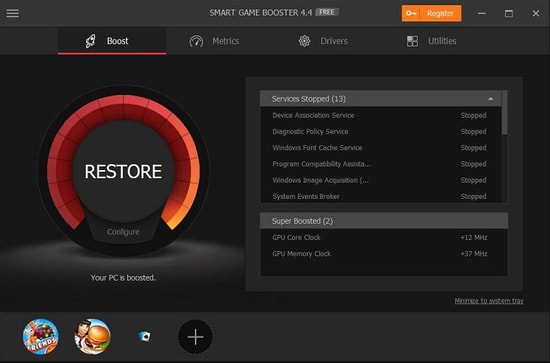Click the +37 MHz value
This screenshot has height=363, width=550.
(x=474, y=254)
